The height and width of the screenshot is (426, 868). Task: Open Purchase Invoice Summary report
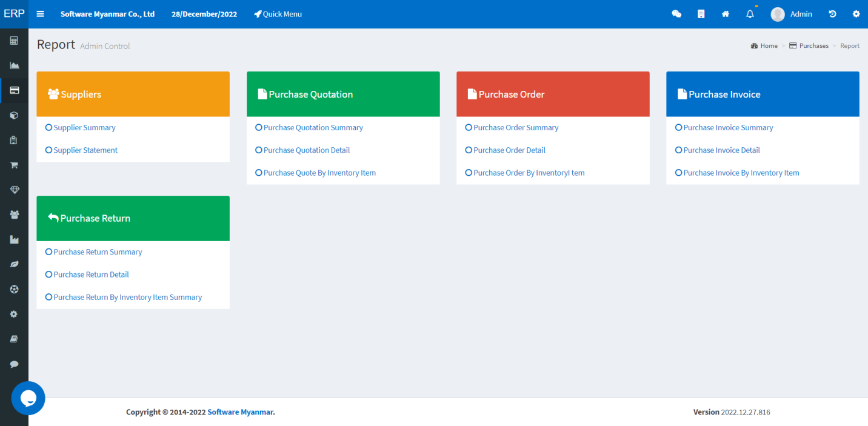click(724, 128)
